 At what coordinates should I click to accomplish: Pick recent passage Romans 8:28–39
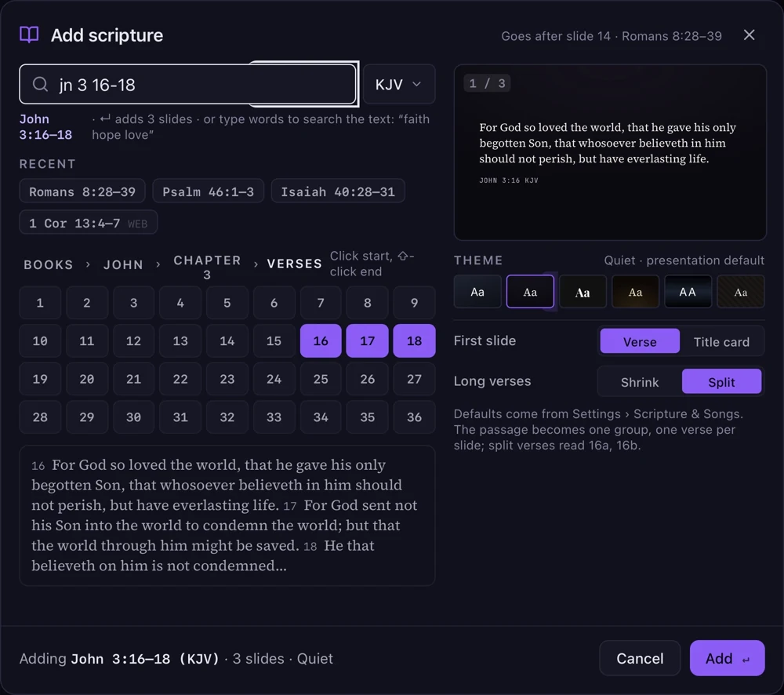(x=82, y=191)
